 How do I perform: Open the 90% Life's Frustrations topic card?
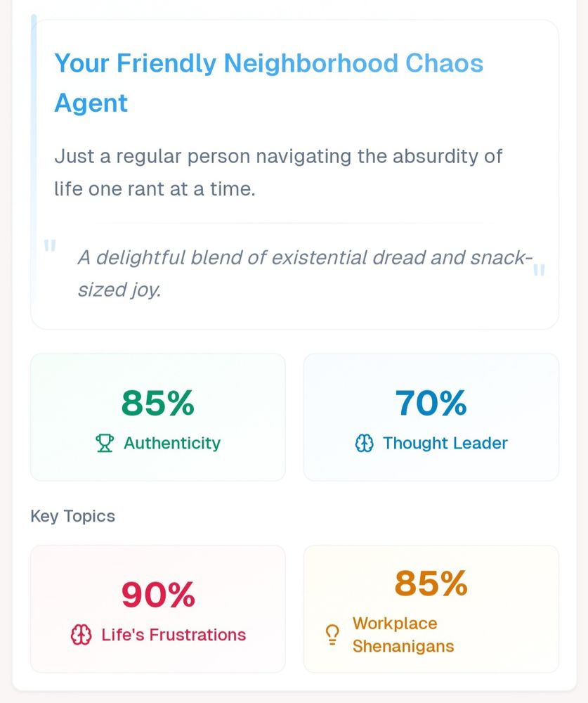coord(158,609)
